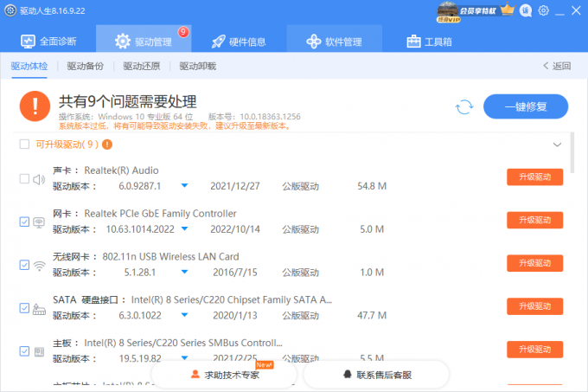Click the 联系售后客服 button

[376, 375]
